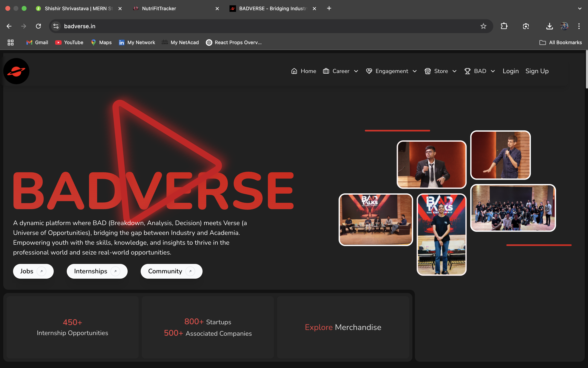Viewport: 588px width, 368px height.
Task: Click the Internships button
Action: [97, 271]
